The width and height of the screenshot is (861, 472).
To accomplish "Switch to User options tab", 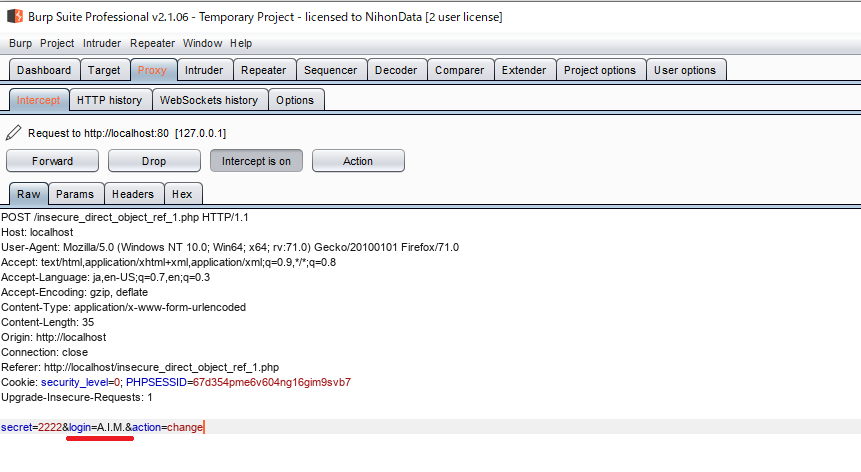I will pos(685,70).
